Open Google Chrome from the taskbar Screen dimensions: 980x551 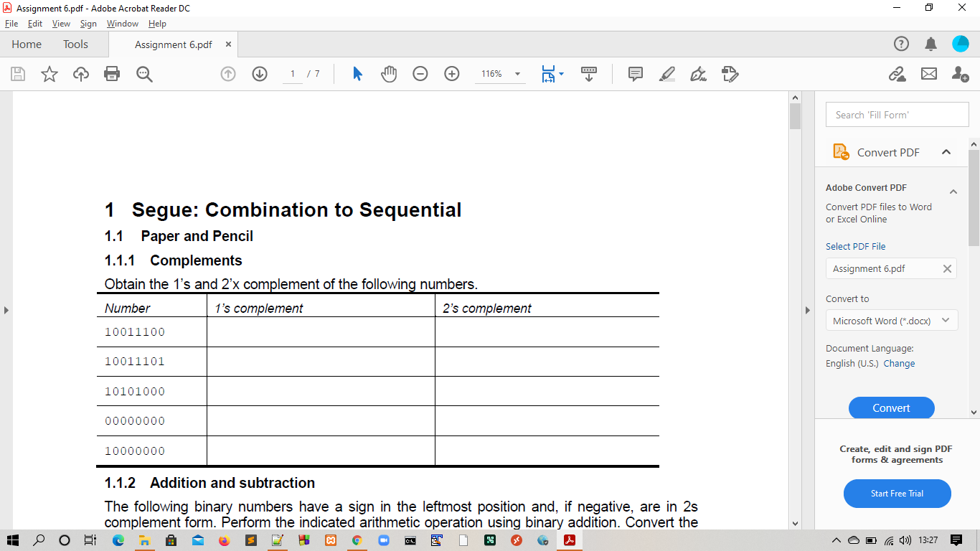[357, 540]
